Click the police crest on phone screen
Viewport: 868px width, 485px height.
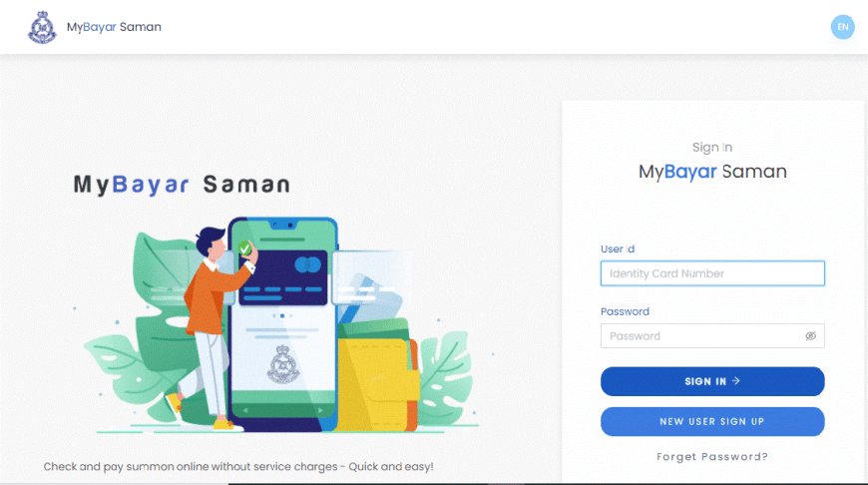pos(283,364)
